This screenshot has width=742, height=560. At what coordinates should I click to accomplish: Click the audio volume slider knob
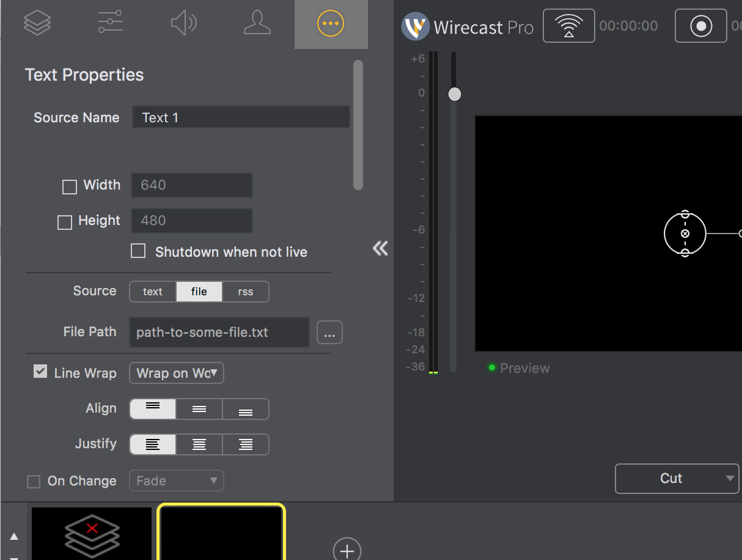coord(454,94)
